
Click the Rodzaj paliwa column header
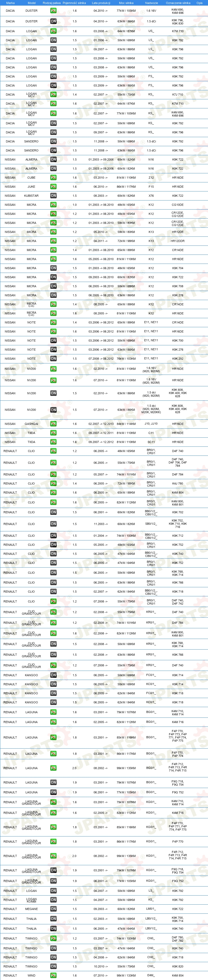pyautogui.click(x=52, y=3)
